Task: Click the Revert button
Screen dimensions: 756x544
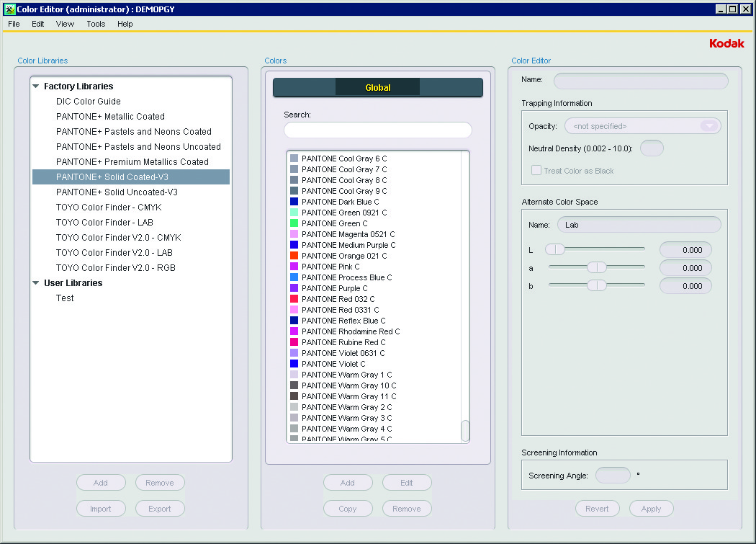Action: [x=598, y=509]
